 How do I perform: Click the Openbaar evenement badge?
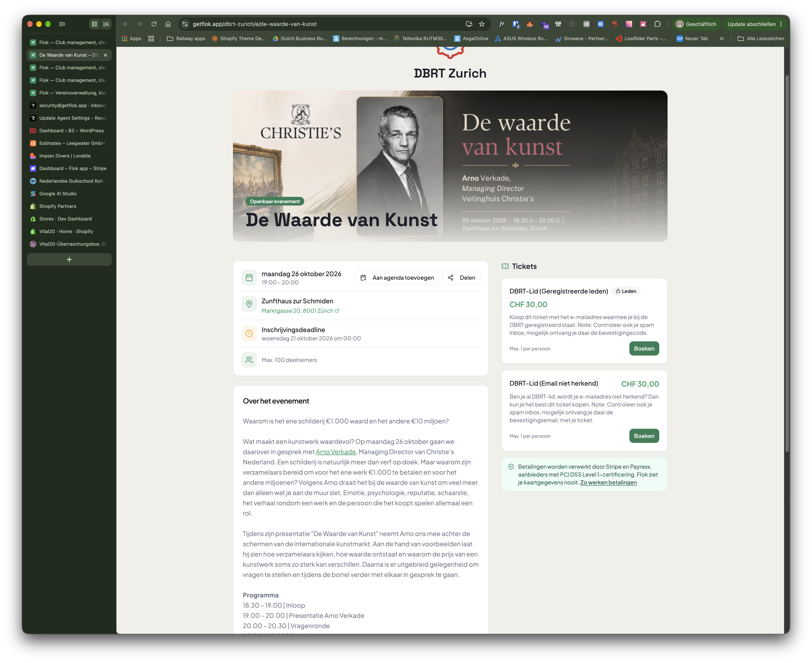[275, 201]
